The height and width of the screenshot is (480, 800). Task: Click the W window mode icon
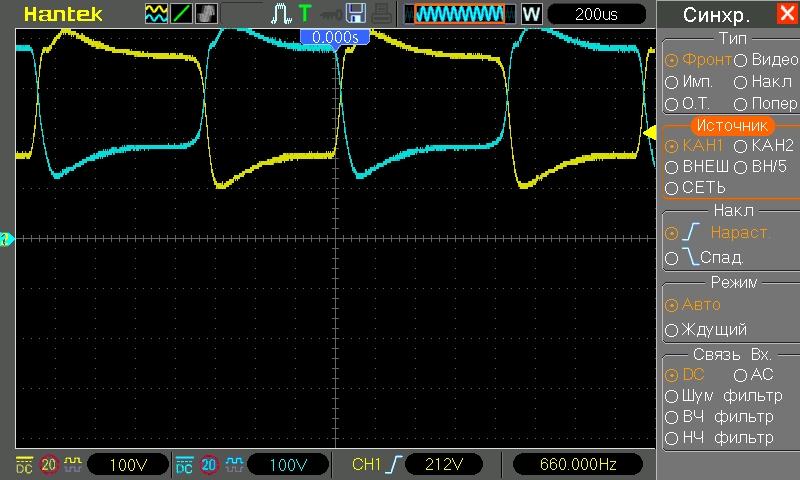tap(531, 14)
